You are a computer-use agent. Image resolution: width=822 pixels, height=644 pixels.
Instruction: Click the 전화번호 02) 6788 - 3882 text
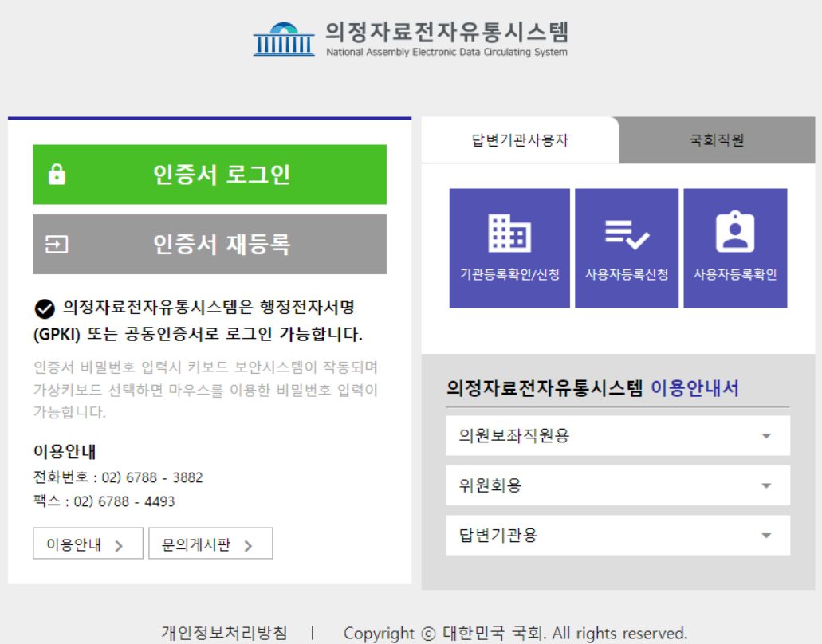click(x=118, y=478)
